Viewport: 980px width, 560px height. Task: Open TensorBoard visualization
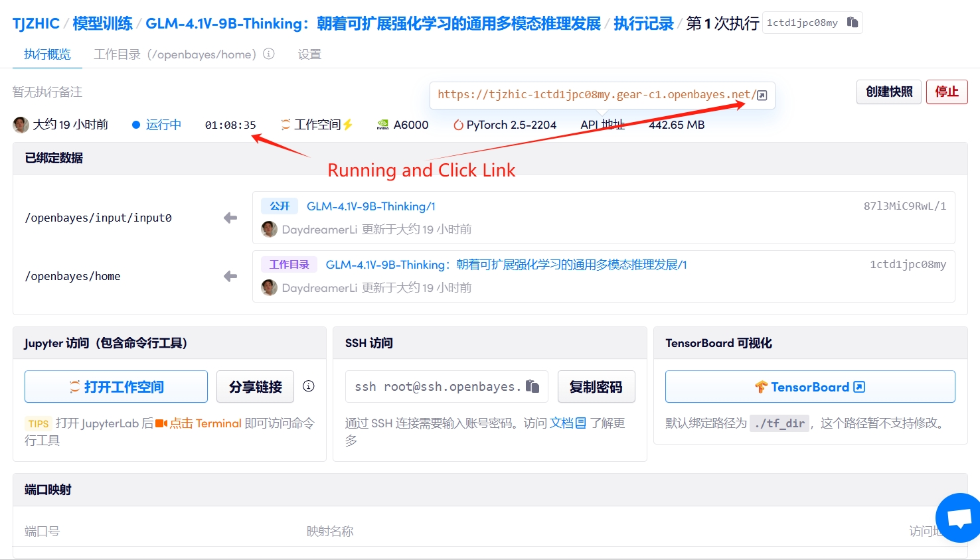click(809, 387)
